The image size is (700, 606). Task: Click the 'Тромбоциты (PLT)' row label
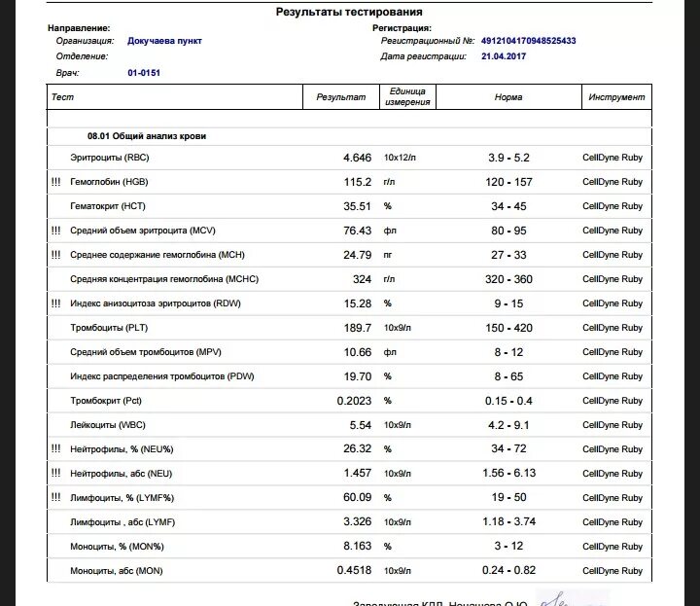tap(109, 328)
